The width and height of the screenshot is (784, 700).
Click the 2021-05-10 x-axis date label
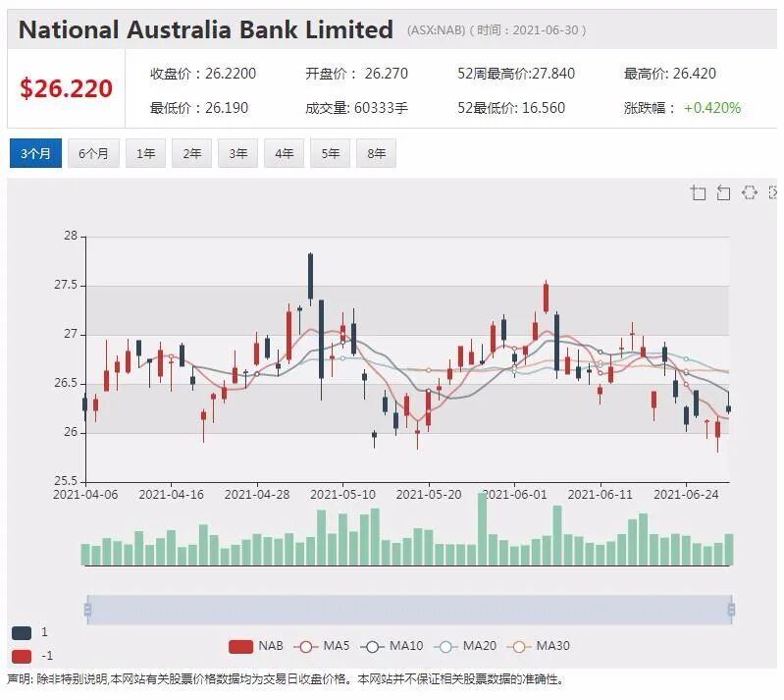(x=342, y=495)
